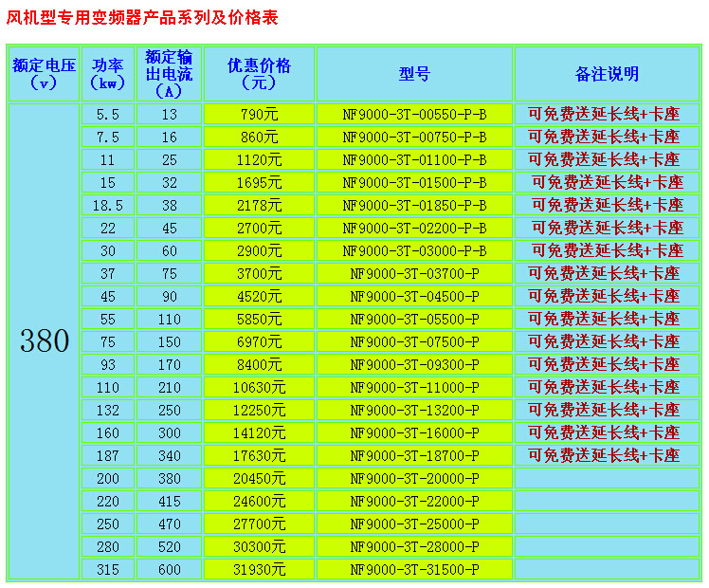Click model NF9000-3T-00550-P-B
Image resolution: width=709 pixels, height=588 pixels.
tap(414, 114)
